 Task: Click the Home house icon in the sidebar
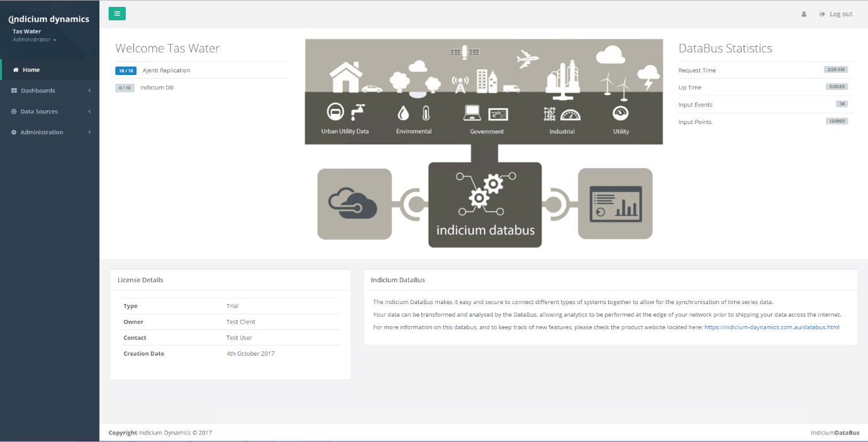16,70
